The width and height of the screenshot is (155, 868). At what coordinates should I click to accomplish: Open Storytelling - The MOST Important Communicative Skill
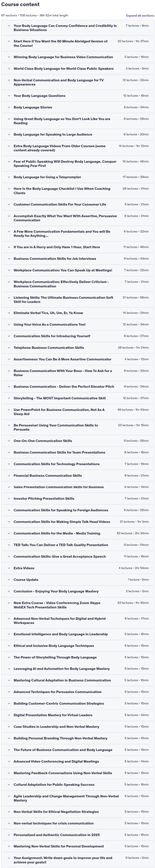[x=78, y=398]
